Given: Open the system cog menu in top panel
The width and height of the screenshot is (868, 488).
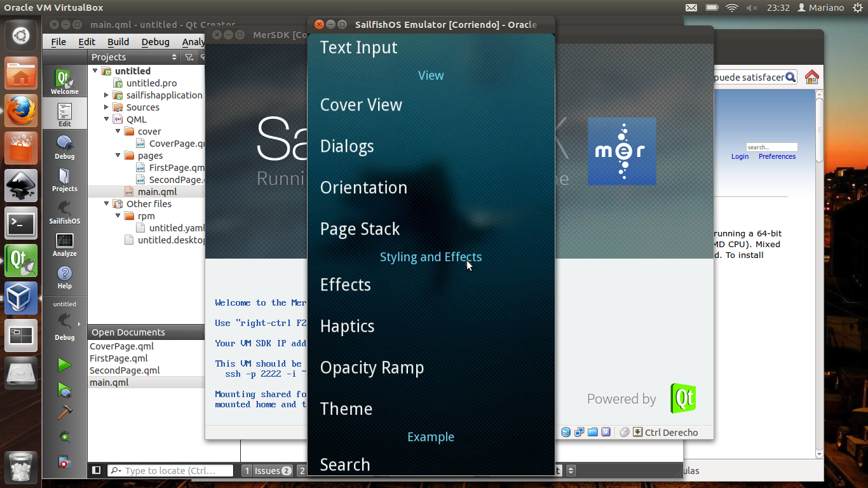Looking at the screenshot, I should pyautogui.click(x=858, y=8).
